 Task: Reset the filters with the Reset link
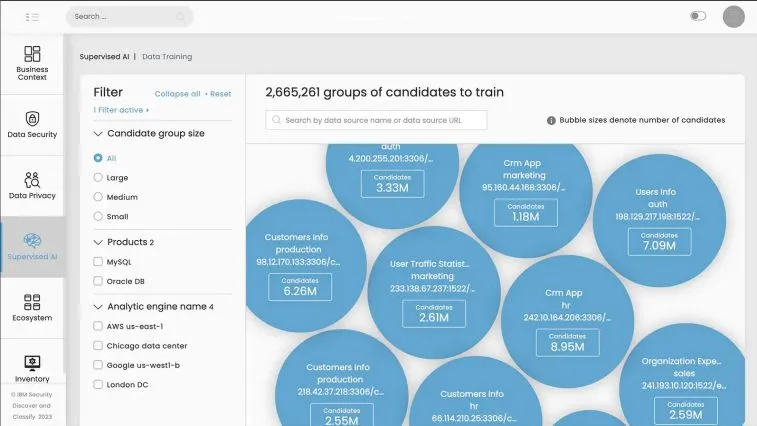[x=221, y=94]
